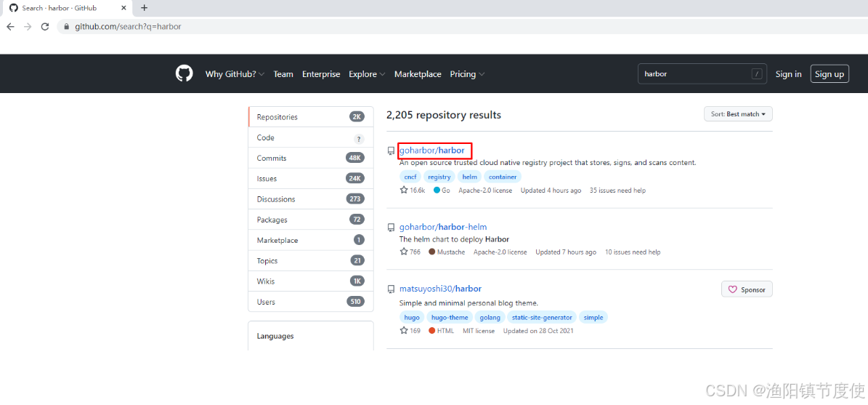The height and width of the screenshot is (405, 868).
Task: Click the hugo topic tag
Action: 411,318
